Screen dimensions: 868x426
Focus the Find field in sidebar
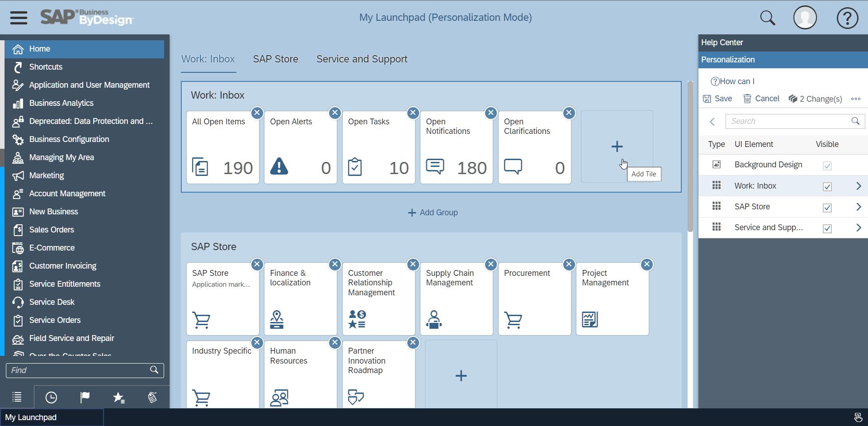pos(85,370)
